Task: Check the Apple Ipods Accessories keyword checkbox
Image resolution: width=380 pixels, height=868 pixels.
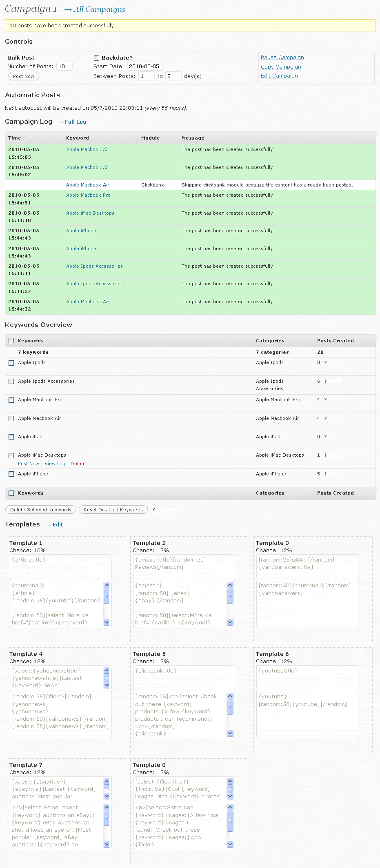Action: pyautogui.click(x=11, y=382)
